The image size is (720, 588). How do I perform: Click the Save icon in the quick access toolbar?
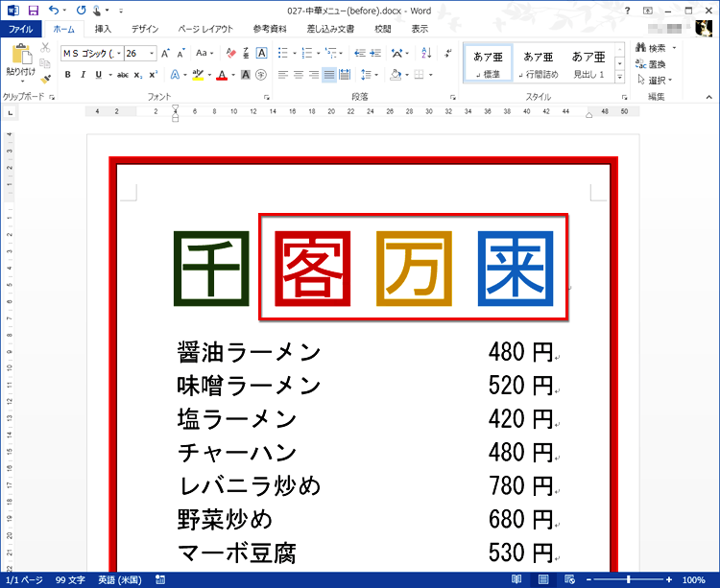point(33,11)
